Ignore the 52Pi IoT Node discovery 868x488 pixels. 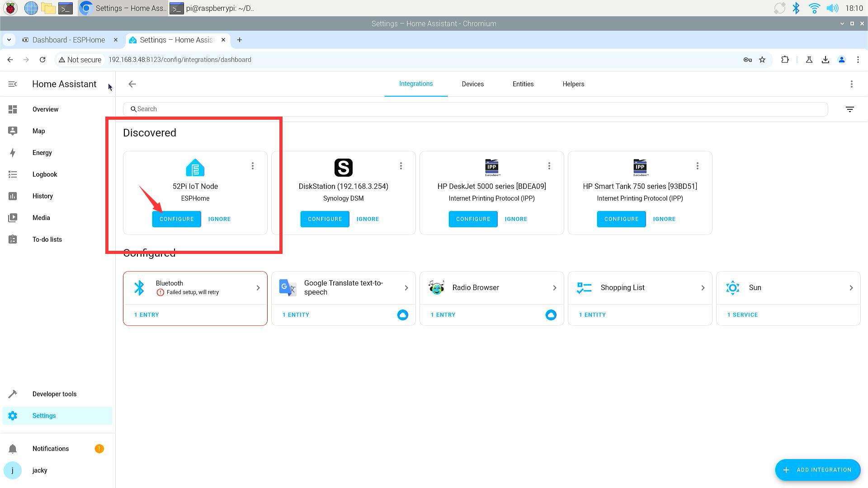(x=220, y=219)
